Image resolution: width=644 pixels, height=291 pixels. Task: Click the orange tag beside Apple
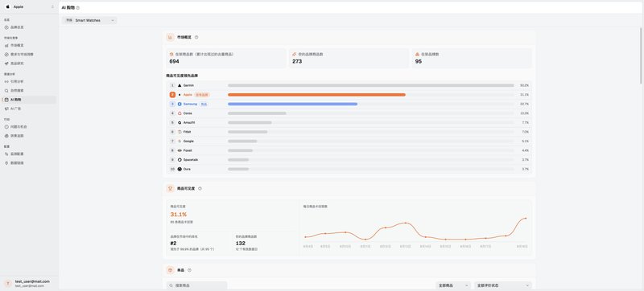pos(202,95)
